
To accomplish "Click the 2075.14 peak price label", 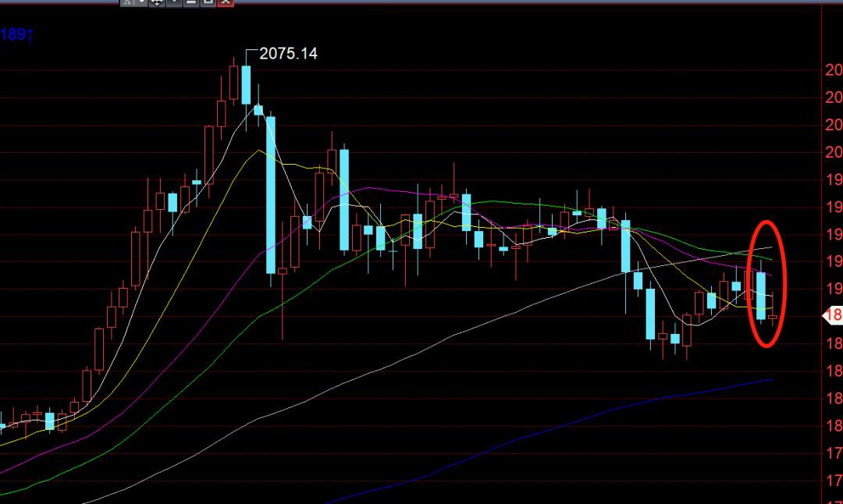I will (x=288, y=54).
